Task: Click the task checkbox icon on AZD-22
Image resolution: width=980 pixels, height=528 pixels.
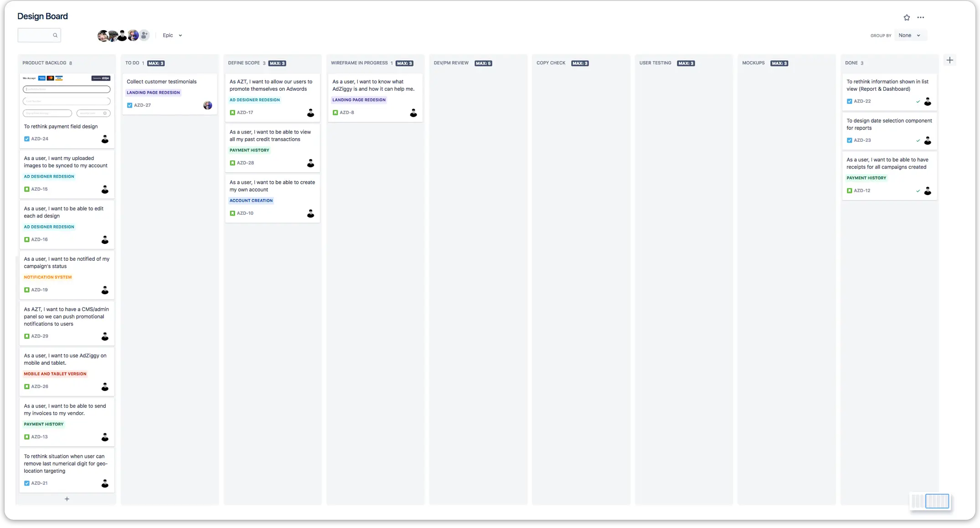Action: [x=849, y=101]
